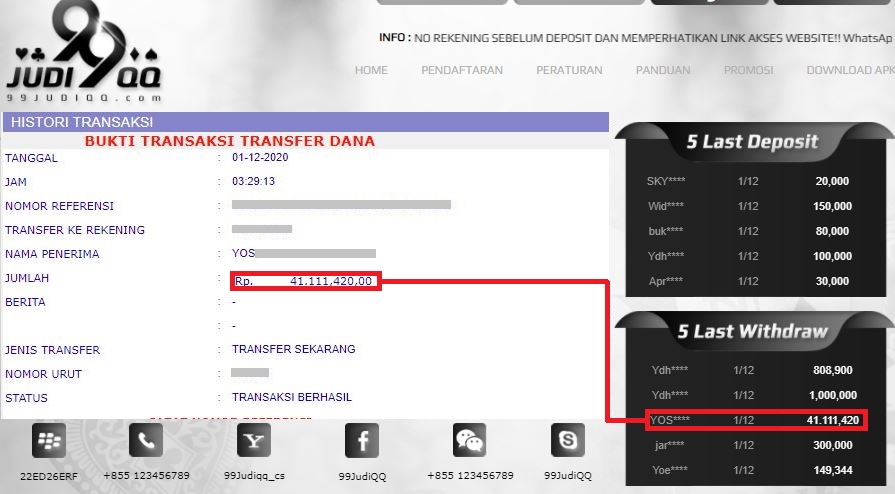
Task: Open the PROMOSI menu item
Action: [748, 70]
